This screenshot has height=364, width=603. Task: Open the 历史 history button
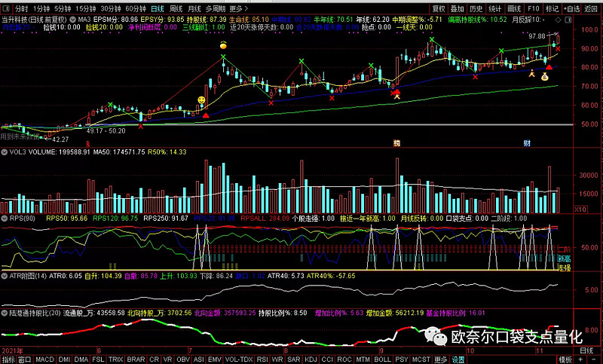476,8
